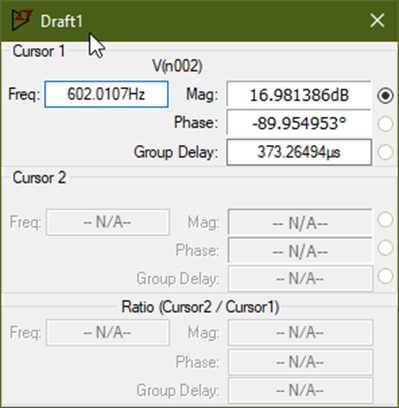Select Cursor 1 Mag radio button
Image resolution: width=399 pixels, height=408 pixels.
pyautogui.click(x=385, y=95)
